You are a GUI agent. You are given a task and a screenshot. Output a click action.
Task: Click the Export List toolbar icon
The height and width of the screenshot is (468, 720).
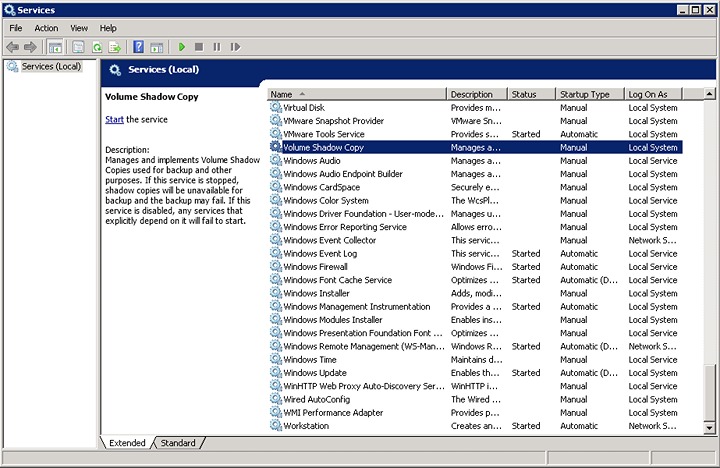click(x=115, y=47)
